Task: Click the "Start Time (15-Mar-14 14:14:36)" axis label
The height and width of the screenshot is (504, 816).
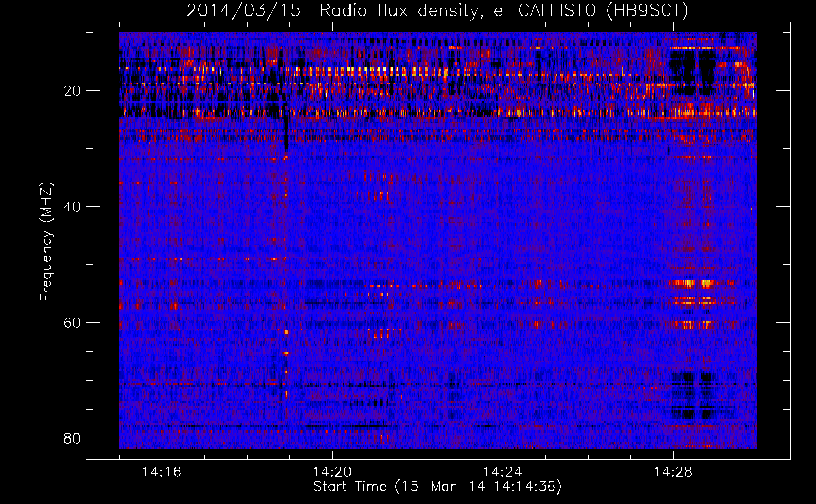Action: click(437, 487)
